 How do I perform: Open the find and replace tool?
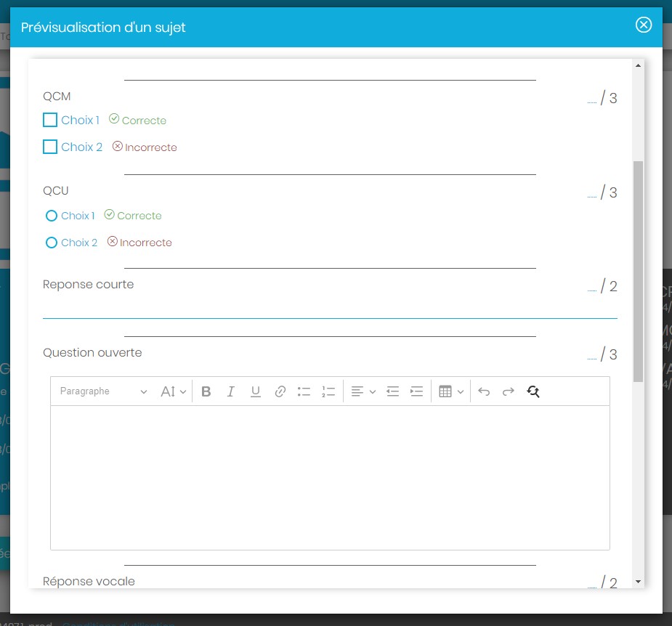tap(533, 391)
